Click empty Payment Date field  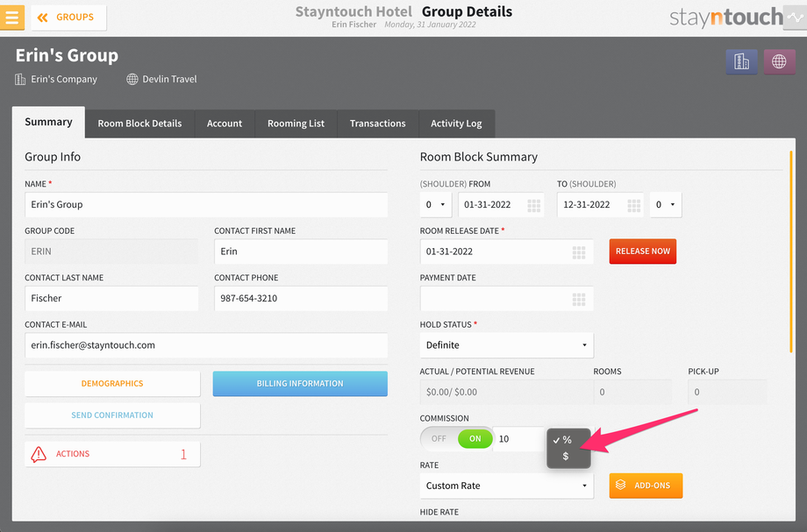point(506,298)
